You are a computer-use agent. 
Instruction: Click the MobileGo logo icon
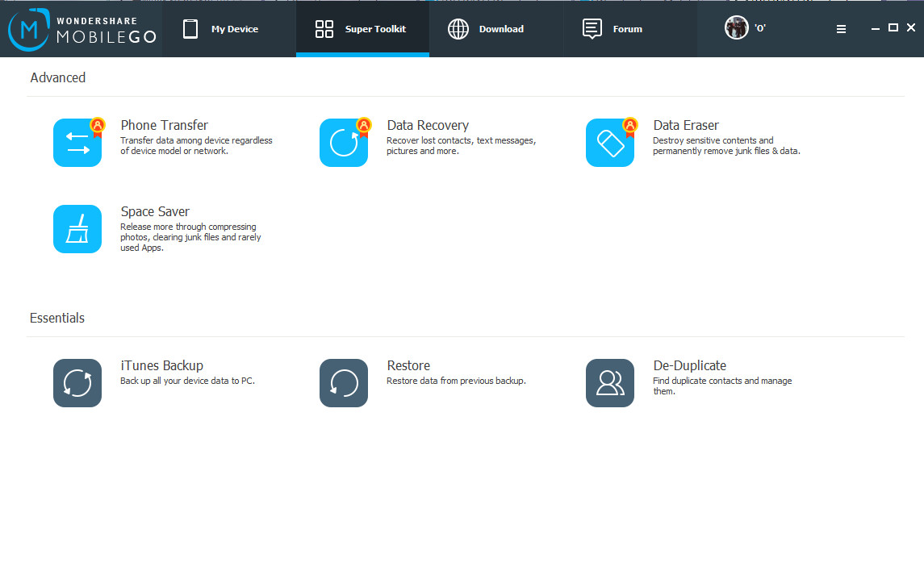(x=28, y=30)
